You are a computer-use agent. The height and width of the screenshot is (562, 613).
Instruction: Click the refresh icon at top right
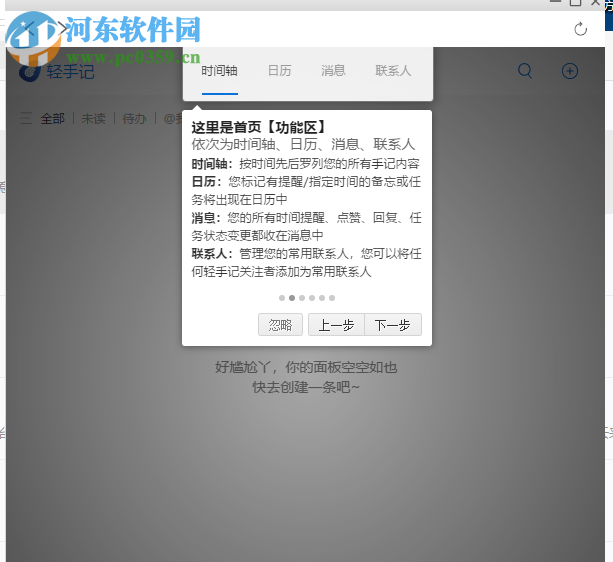click(581, 29)
